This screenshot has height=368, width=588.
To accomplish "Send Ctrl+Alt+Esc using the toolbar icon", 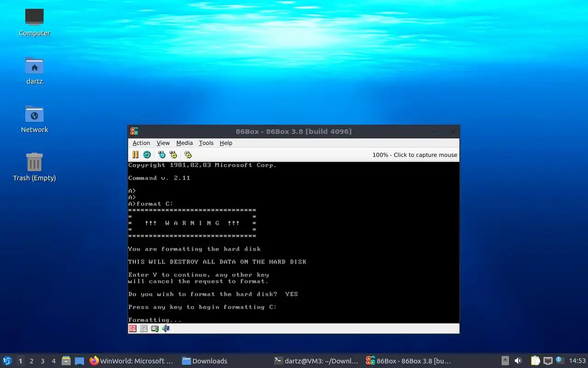I will pyautogui.click(x=173, y=155).
